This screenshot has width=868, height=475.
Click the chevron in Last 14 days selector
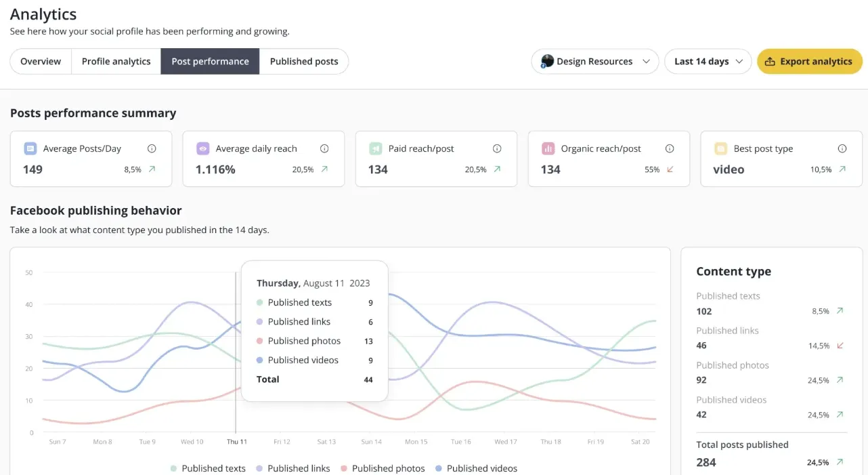(x=739, y=62)
